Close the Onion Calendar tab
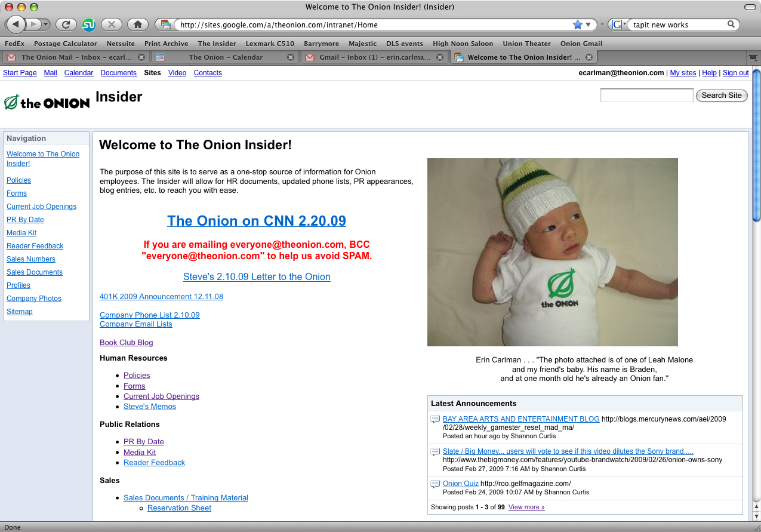Viewport: 761px width, 532px height. [x=291, y=57]
